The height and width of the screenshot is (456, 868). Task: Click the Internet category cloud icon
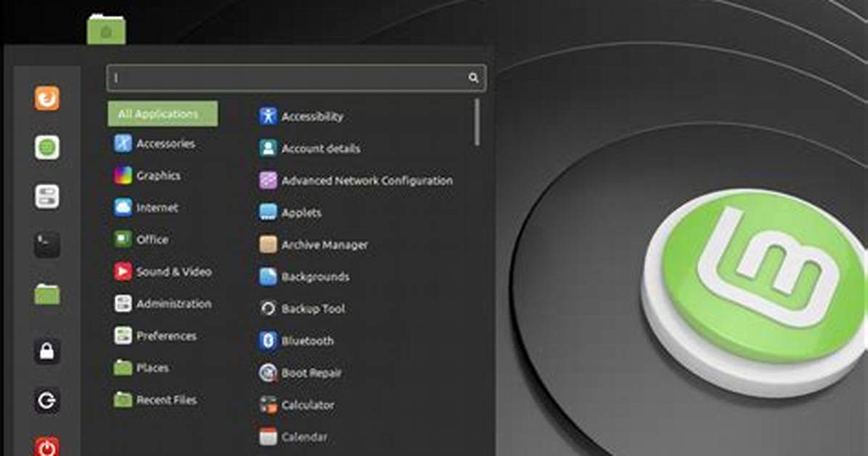pos(123,208)
